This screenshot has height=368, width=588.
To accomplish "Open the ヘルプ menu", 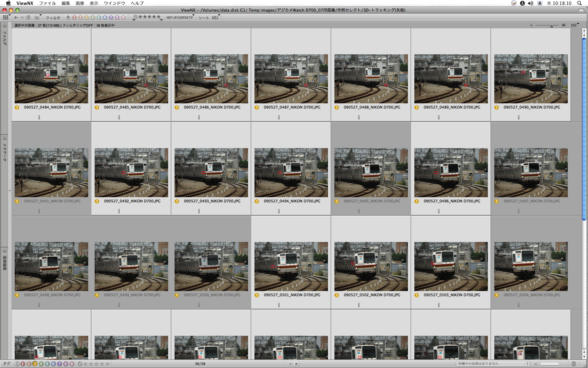I will 137,3.
